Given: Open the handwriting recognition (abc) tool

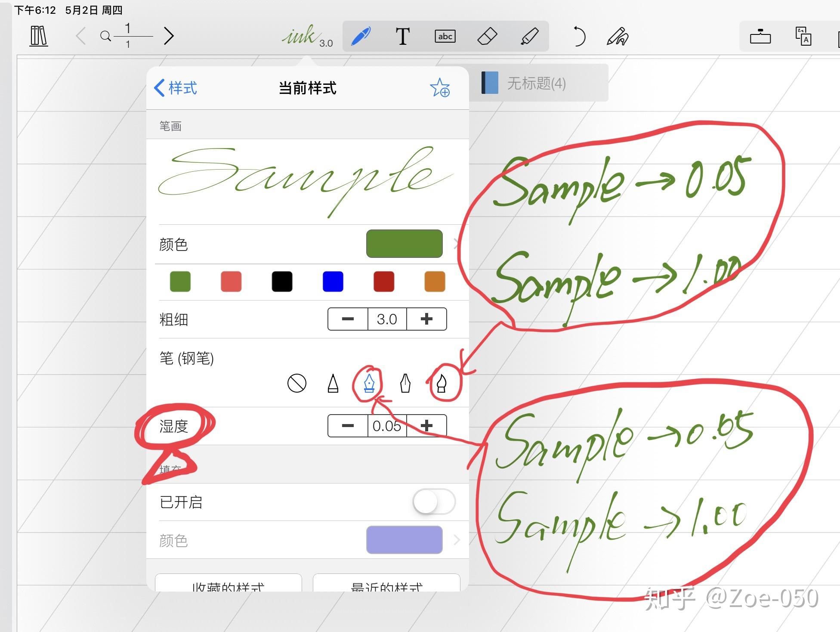Looking at the screenshot, I should (445, 36).
